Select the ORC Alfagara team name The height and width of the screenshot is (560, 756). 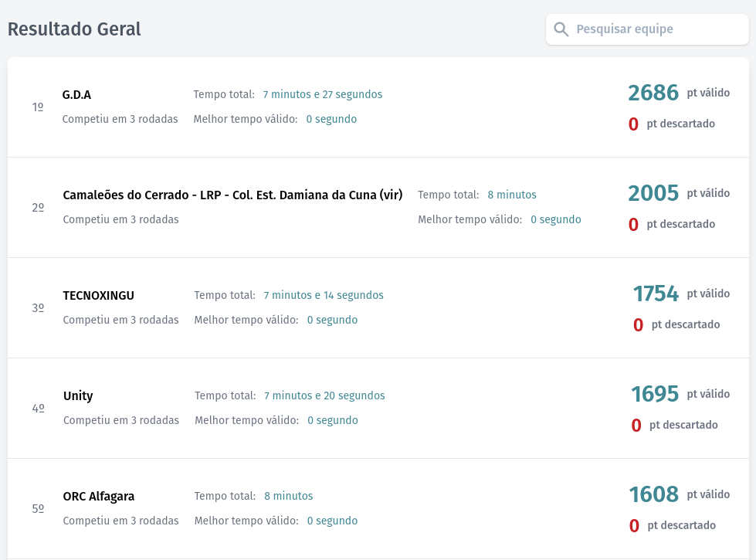coord(99,496)
